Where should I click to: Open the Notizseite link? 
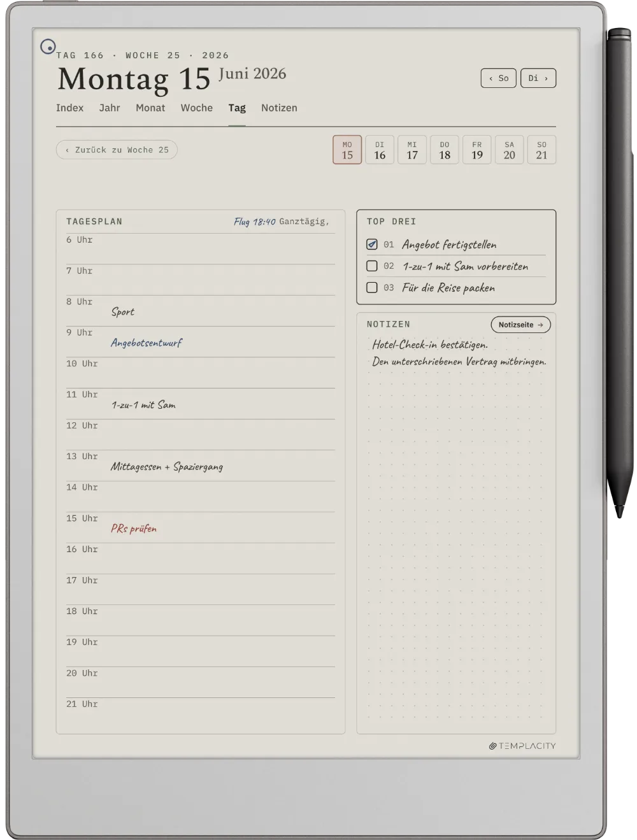(520, 325)
